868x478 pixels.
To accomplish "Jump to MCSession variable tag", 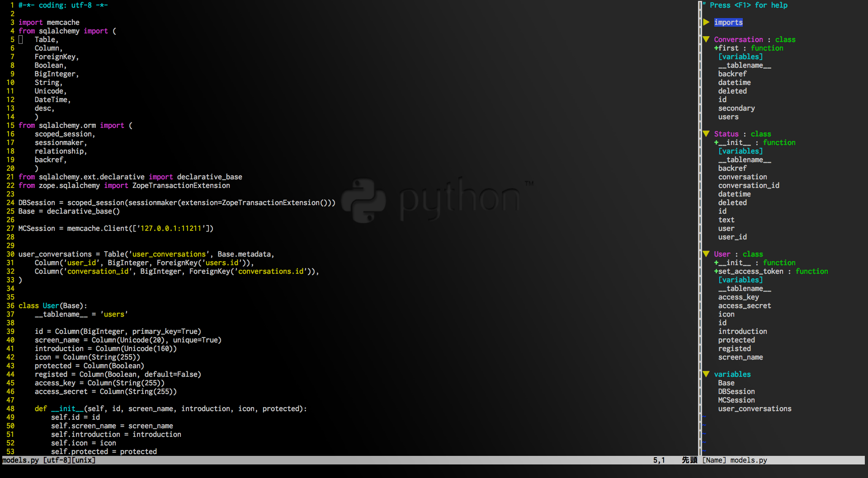I will click(x=736, y=400).
